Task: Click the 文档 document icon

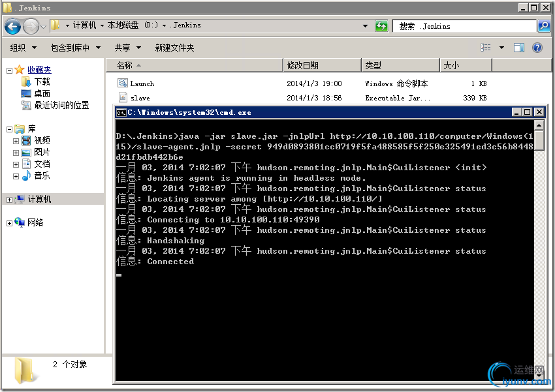Action: [26, 164]
